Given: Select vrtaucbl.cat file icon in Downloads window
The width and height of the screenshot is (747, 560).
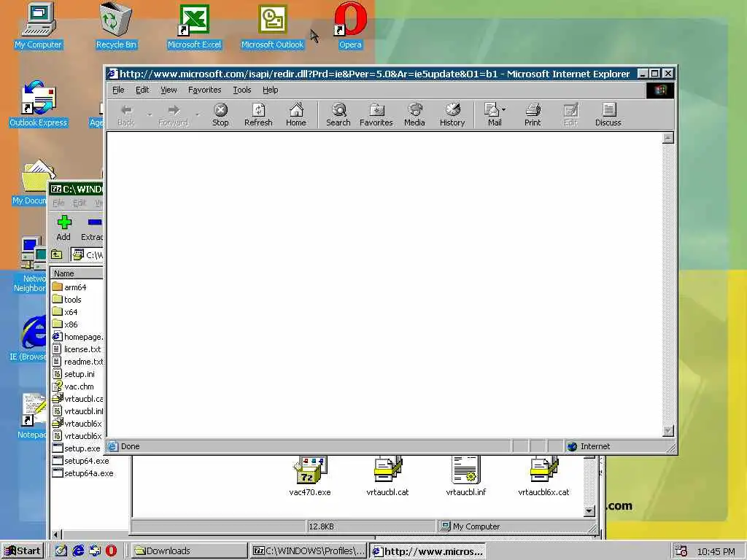Looking at the screenshot, I should coord(387,476).
